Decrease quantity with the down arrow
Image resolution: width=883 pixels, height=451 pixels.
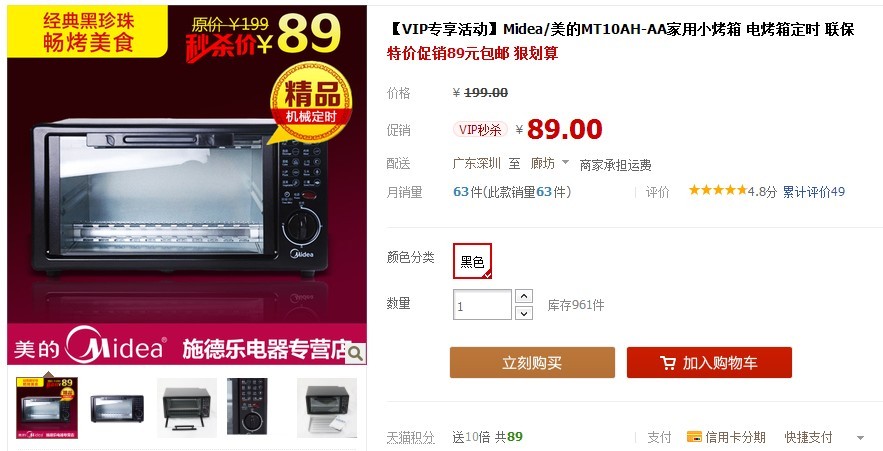click(x=524, y=313)
